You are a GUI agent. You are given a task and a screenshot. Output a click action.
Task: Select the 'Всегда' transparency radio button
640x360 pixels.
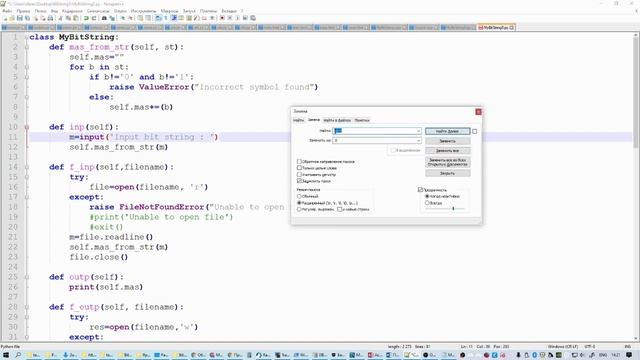coord(427,202)
